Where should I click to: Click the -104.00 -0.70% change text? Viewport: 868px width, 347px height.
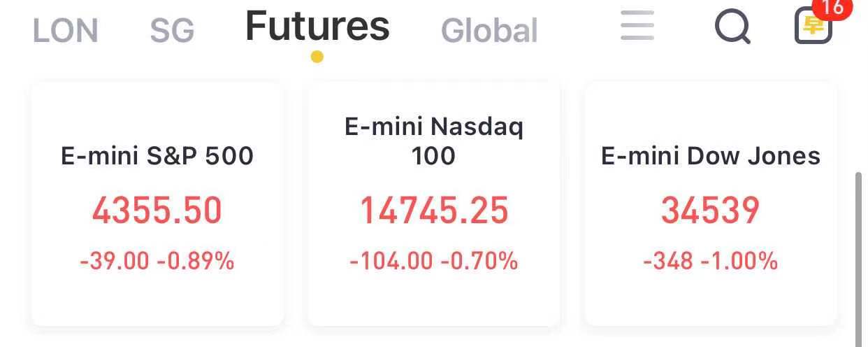[x=434, y=261]
